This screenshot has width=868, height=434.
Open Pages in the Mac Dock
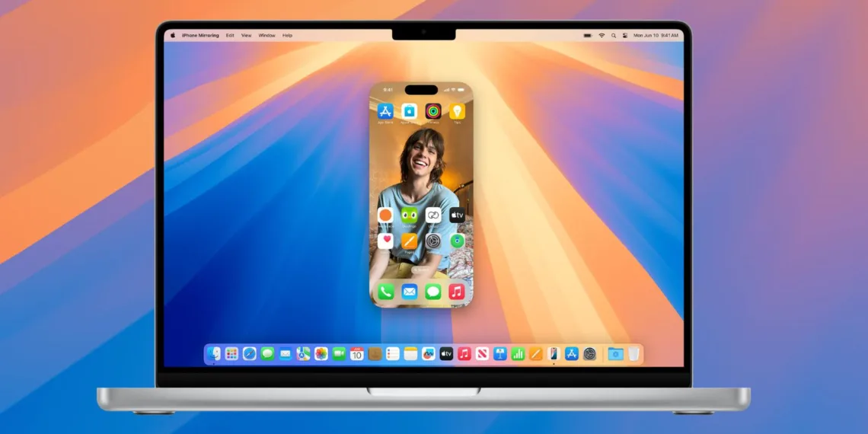[536, 354]
